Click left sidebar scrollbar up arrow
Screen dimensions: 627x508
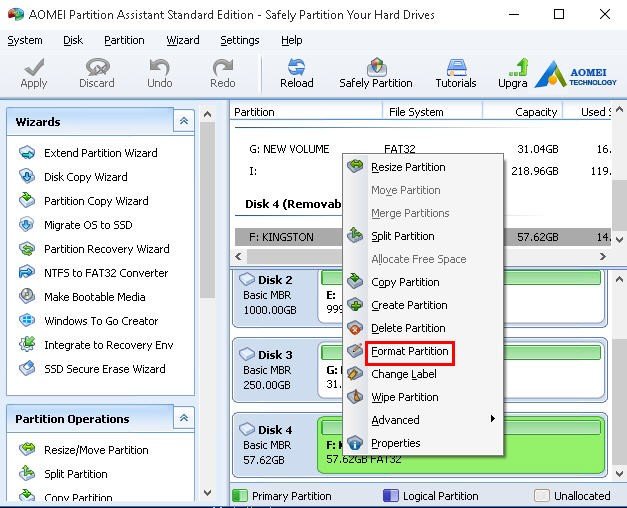pyautogui.click(x=207, y=114)
